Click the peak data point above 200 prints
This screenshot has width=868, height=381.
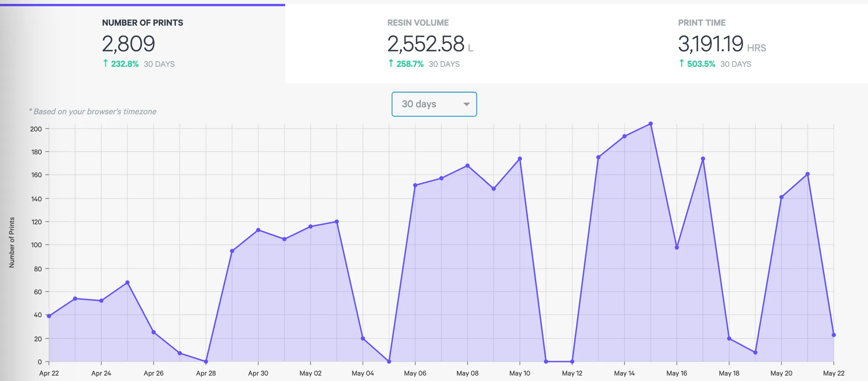[x=650, y=124]
